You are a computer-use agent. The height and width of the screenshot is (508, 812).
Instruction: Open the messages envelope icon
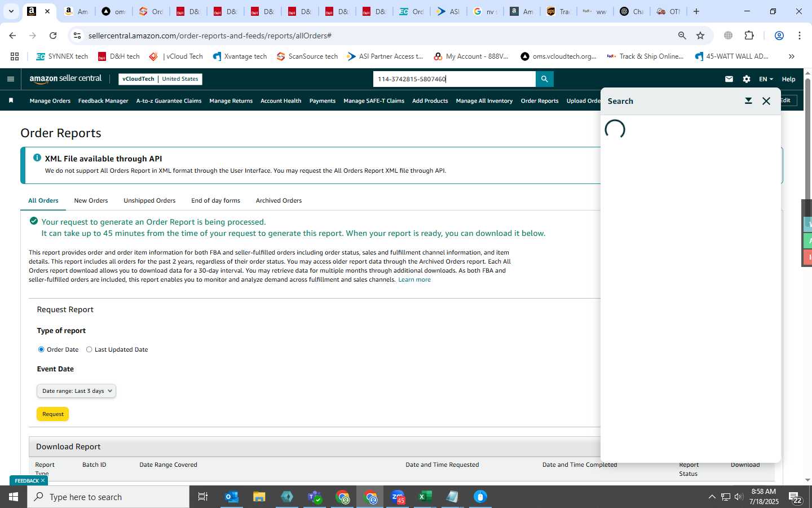pos(729,79)
